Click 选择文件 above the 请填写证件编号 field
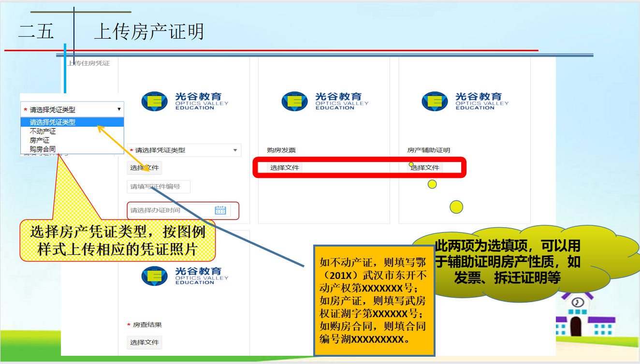The height and width of the screenshot is (364, 640). (145, 168)
